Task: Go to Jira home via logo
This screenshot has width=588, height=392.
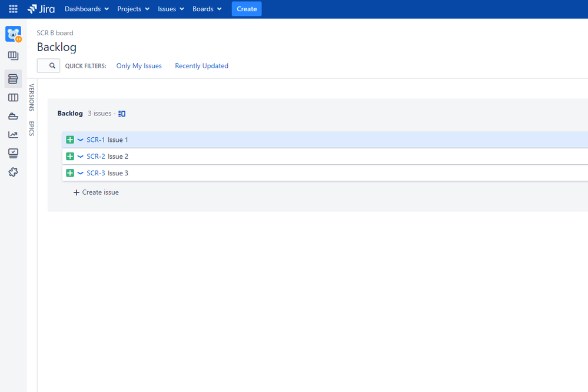Action: pyautogui.click(x=41, y=9)
